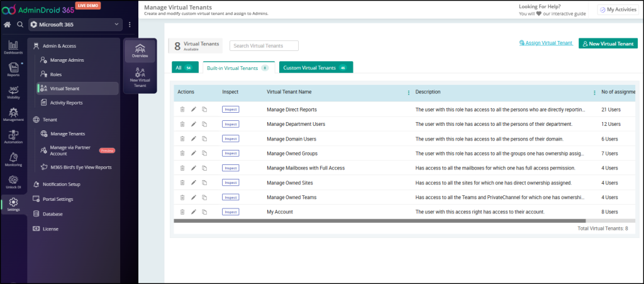Open Settings in the sidebar
The image size is (644, 284).
point(14,204)
